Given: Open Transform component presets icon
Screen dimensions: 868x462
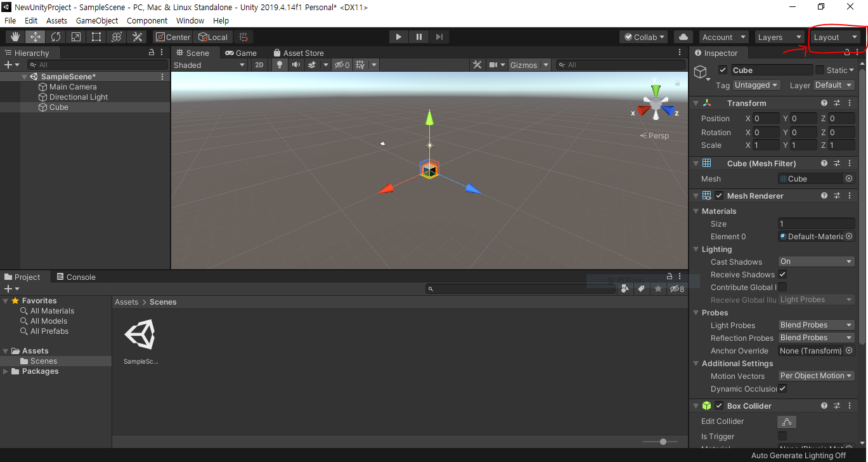Looking at the screenshot, I should coord(836,103).
